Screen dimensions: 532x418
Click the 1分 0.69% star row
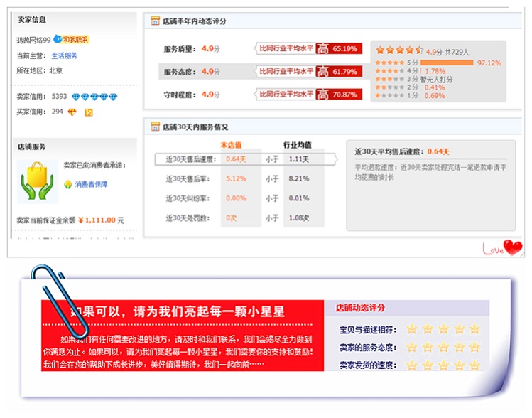[x=410, y=96]
